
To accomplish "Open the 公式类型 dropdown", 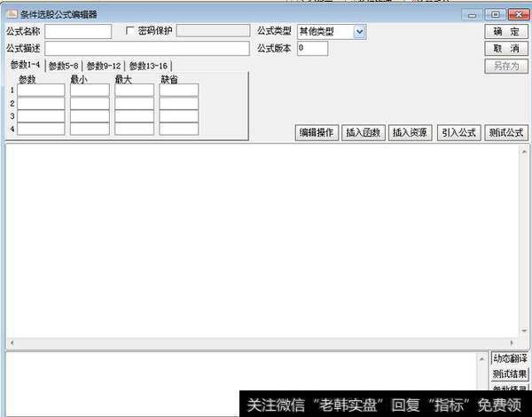I will tap(359, 32).
